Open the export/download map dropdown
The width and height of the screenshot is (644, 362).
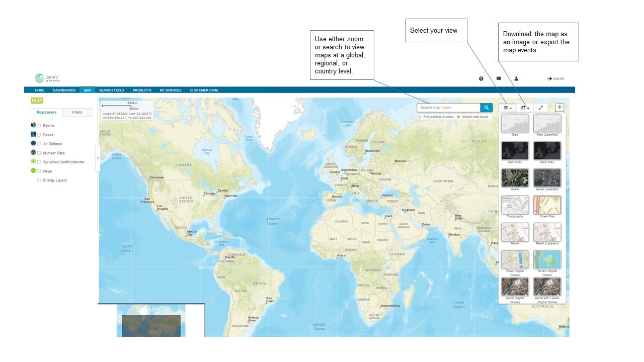(x=525, y=108)
